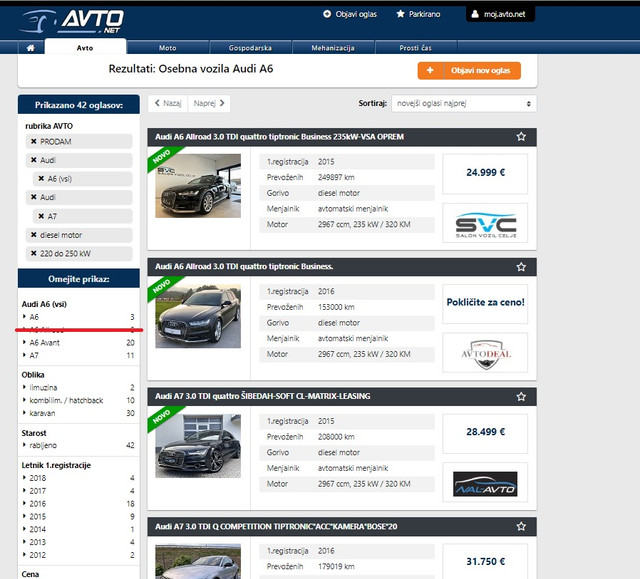
Task: Remove the A6 (vsi) filter X
Action: point(41,178)
